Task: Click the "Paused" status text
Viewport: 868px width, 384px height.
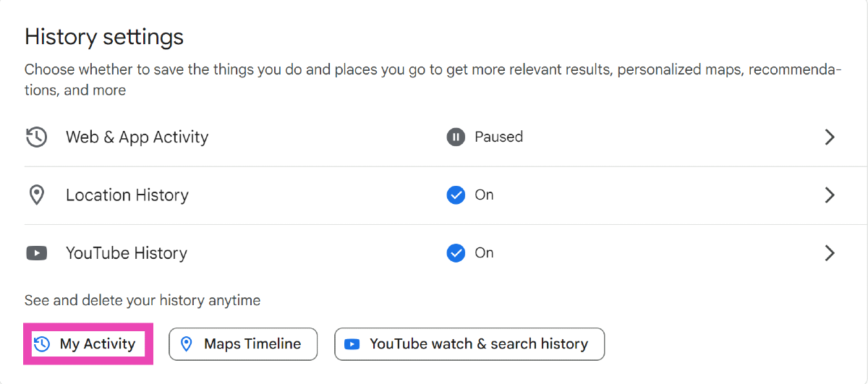Action: [498, 137]
